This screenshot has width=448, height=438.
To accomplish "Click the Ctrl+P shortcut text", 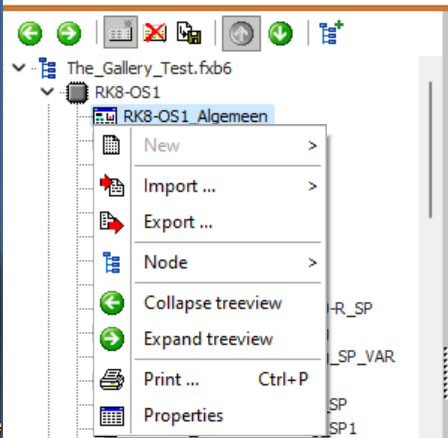I will coord(283,379).
